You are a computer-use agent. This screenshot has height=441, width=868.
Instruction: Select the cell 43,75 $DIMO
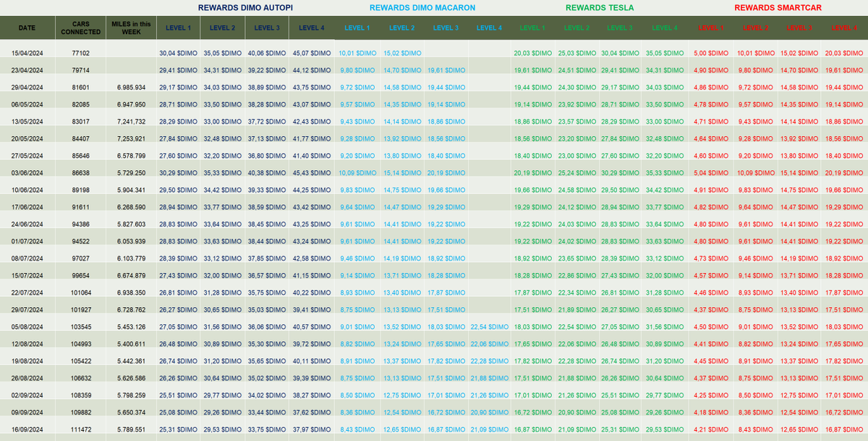click(x=311, y=88)
